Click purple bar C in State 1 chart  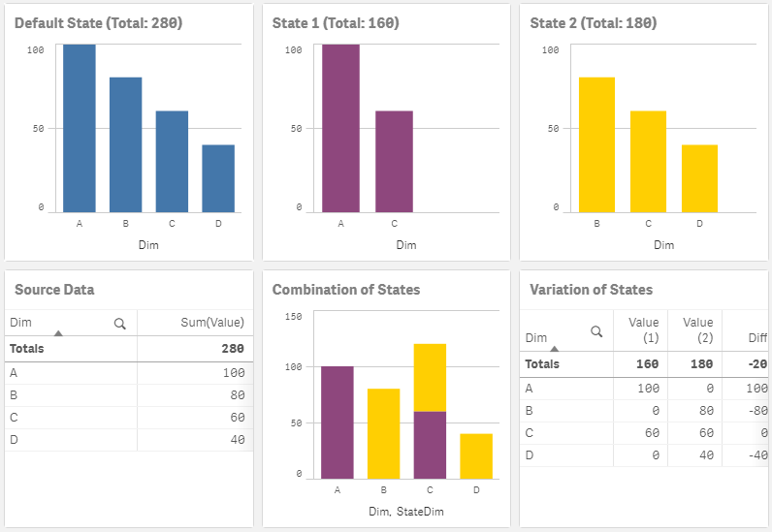click(395, 162)
